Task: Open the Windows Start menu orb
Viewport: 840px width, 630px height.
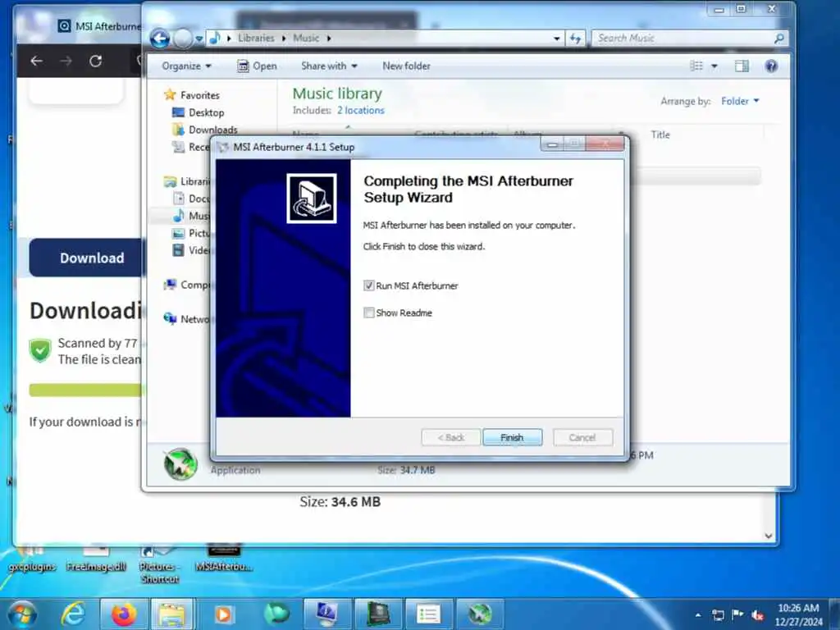Action: point(22,614)
